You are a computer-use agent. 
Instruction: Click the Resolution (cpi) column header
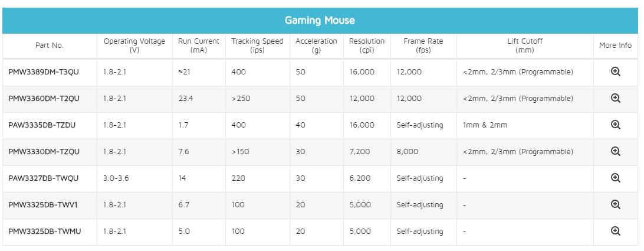[367, 45]
